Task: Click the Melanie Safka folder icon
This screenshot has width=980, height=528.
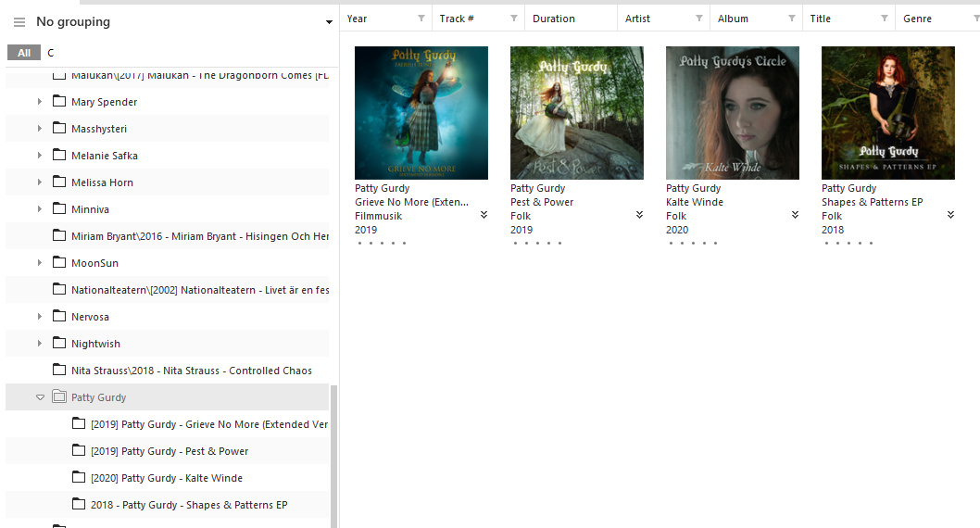Action: point(59,155)
